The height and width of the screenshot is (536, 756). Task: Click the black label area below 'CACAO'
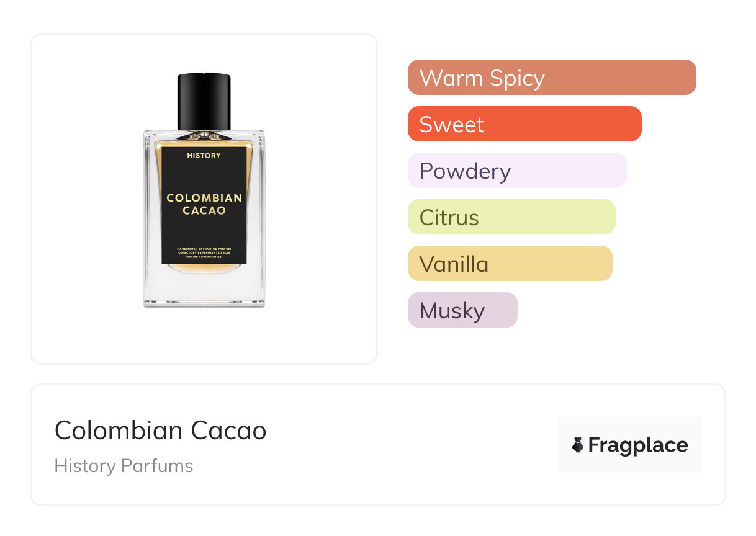coord(204,231)
